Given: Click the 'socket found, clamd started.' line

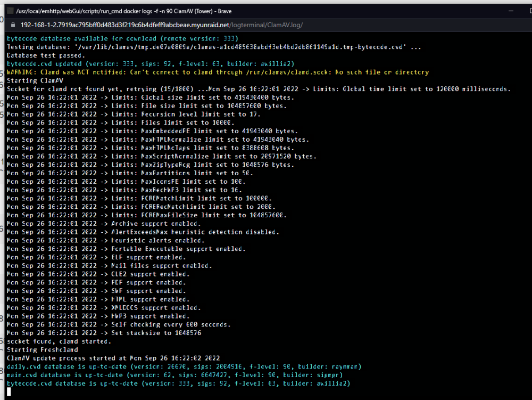Looking at the screenshot, I should pos(59,341).
